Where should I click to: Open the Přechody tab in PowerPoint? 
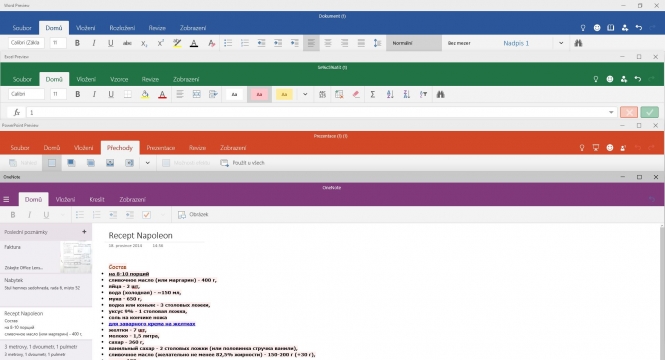click(120, 148)
